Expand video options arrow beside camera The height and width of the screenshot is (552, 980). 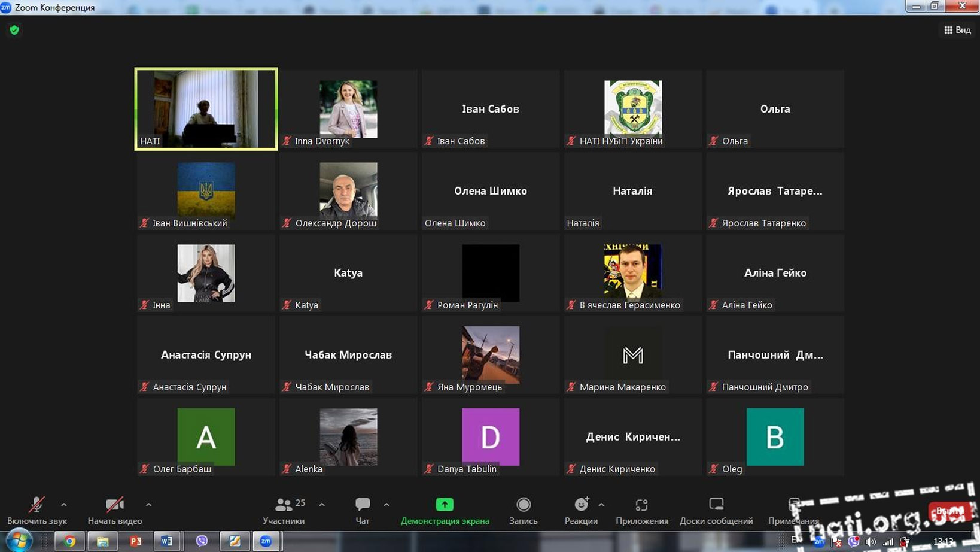[148, 505]
